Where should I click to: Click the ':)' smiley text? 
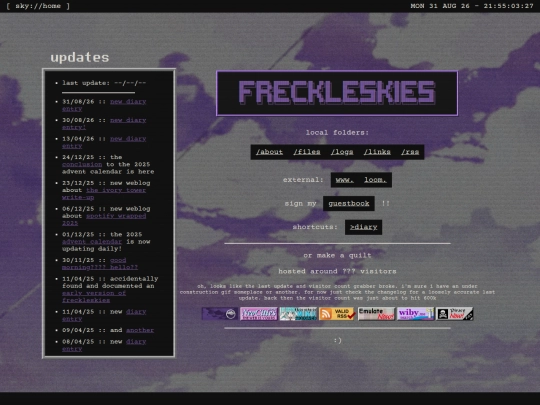(338, 341)
